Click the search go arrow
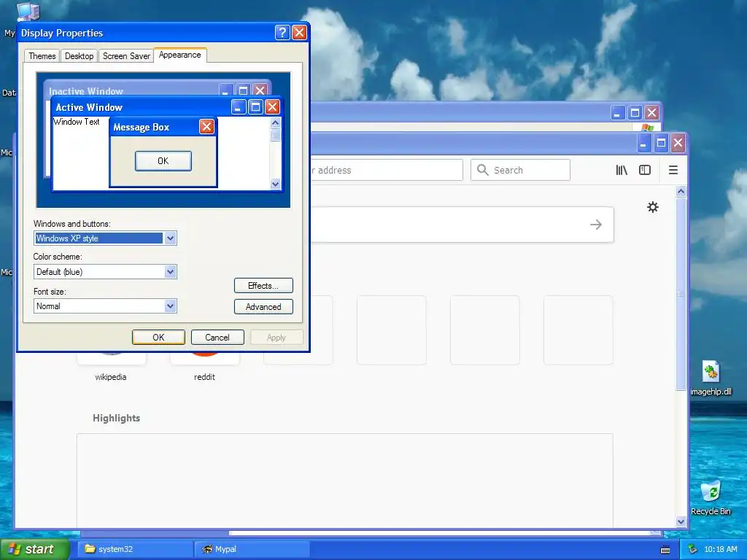This screenshot has height=560, width=747. coord(595,225)
